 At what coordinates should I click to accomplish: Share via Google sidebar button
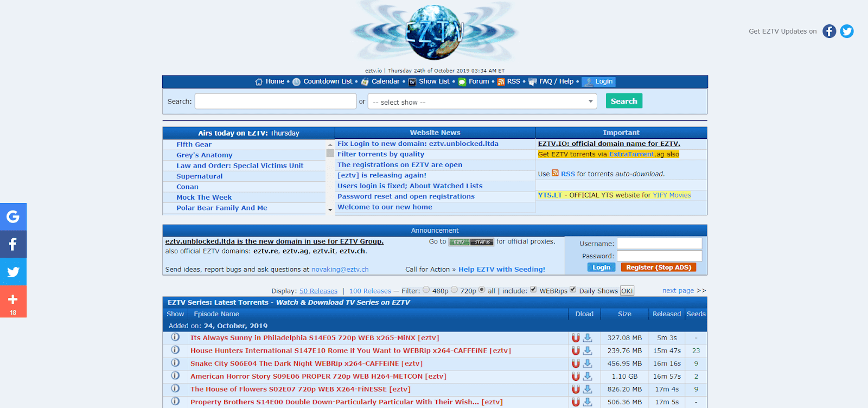13,216
